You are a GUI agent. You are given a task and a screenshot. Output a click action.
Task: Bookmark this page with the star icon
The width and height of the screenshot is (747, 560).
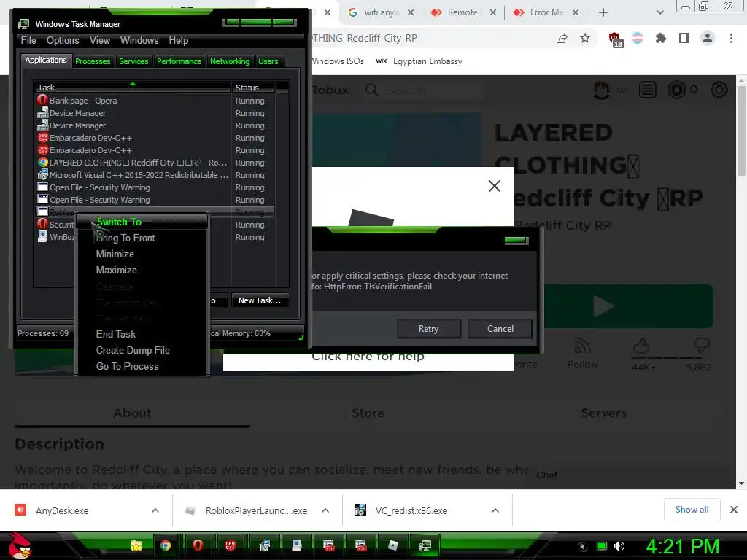[585, 38]
